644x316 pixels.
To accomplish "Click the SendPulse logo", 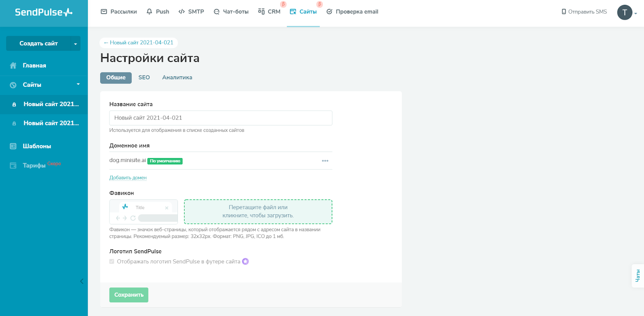I will coord(43,12).
